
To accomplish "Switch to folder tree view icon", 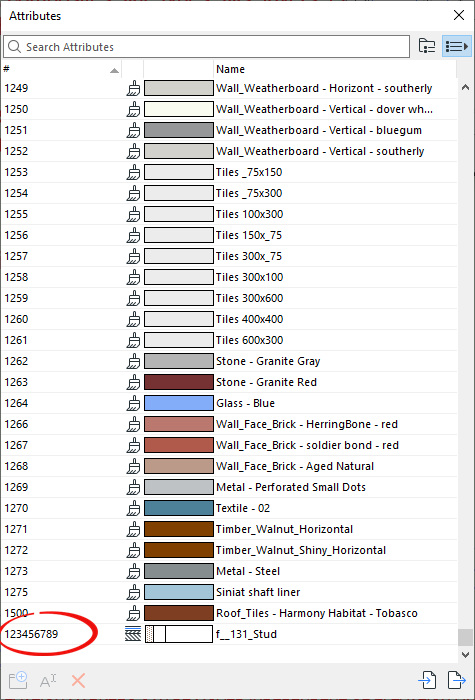I will (x=427, y=46).
